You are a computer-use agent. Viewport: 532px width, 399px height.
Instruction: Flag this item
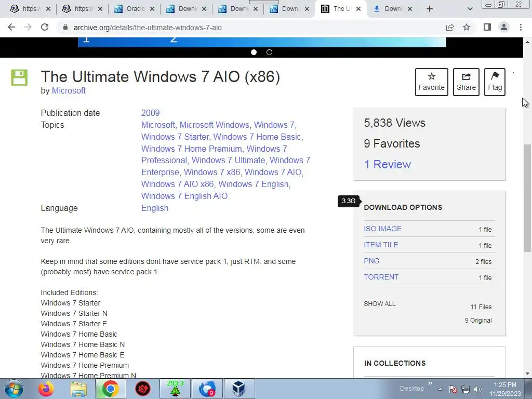coord(495,82)
